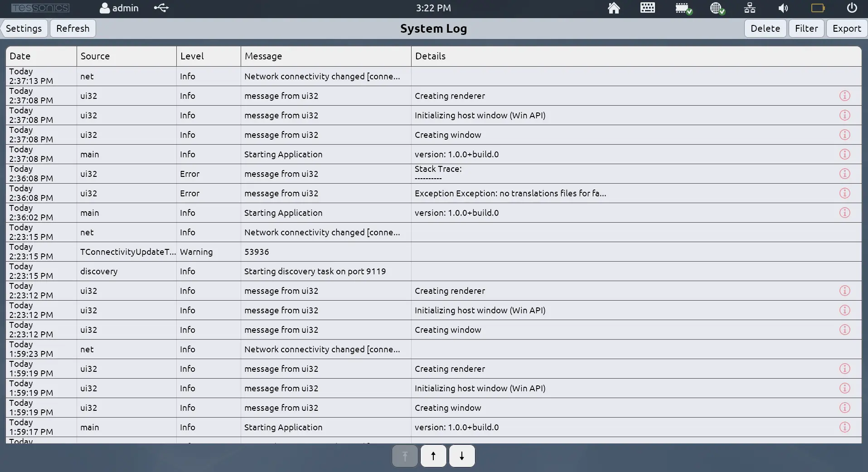Click the Details column header

636,56
